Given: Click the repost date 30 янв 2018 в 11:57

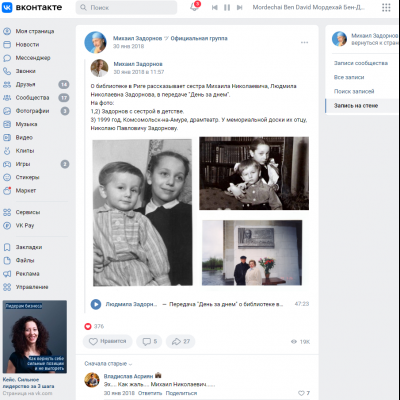Looking at the screenshot, I should pyautogui.click(x=139, y=72).
